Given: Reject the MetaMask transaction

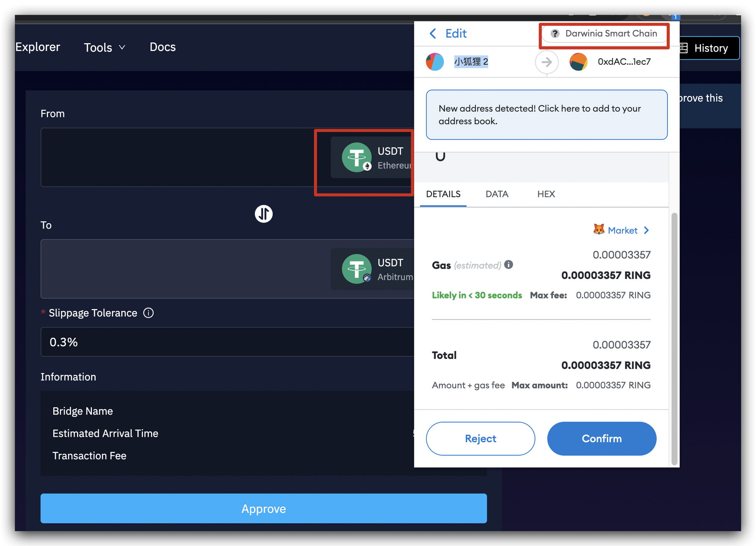Looking at the screenshot, I should 480,438.
